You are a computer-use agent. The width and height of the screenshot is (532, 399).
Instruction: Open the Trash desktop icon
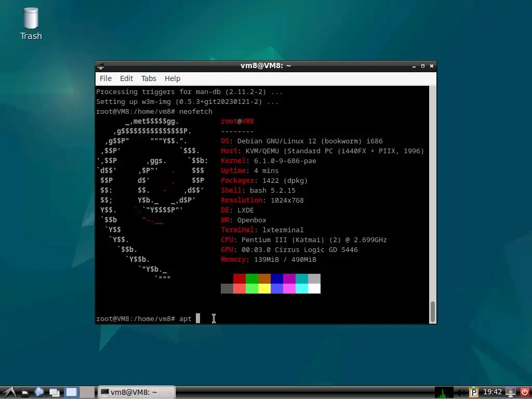[x=31, y=23]
